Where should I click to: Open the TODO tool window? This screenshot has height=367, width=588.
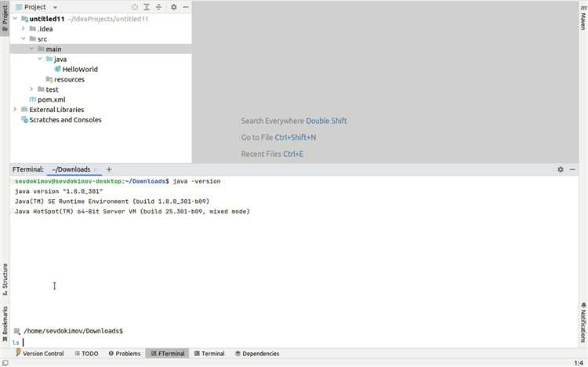point(86,354)
